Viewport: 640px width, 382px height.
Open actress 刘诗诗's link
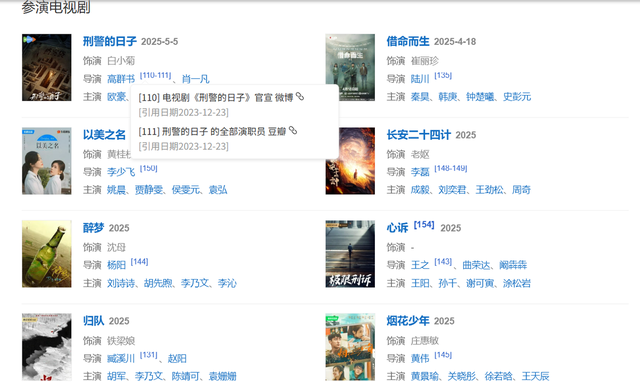coord(121,283)
